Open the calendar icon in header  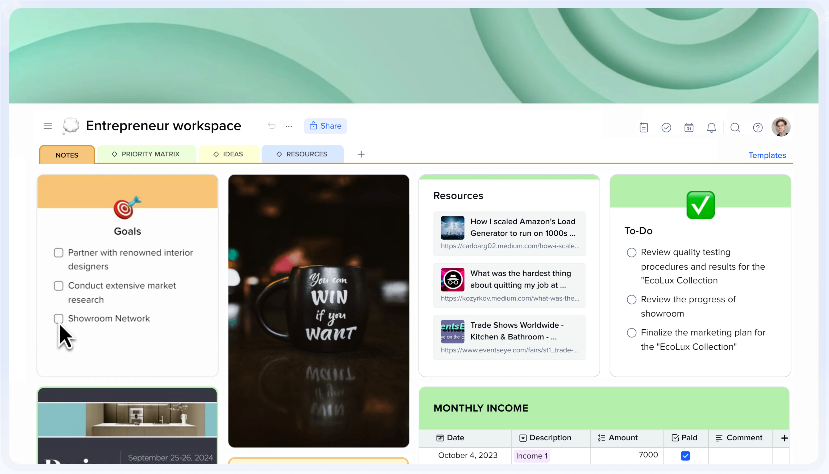pyautogui.click(x=689, y=127)
